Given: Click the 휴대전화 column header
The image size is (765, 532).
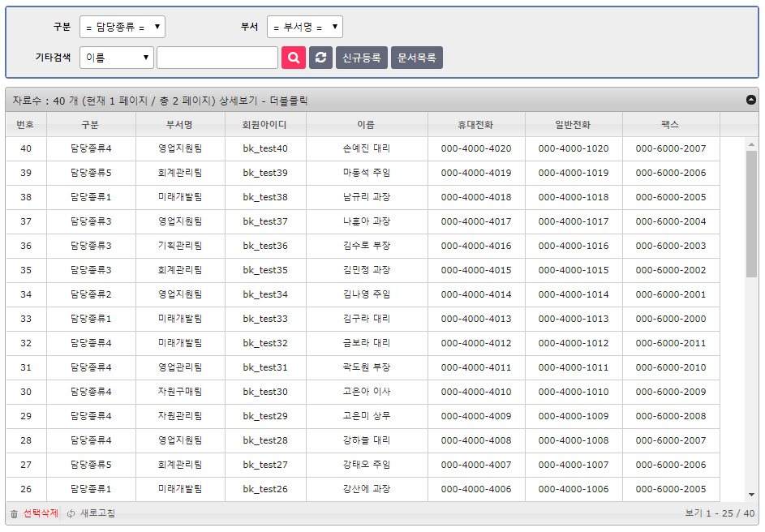Looking at the screenshot, I should click(476, 125).
